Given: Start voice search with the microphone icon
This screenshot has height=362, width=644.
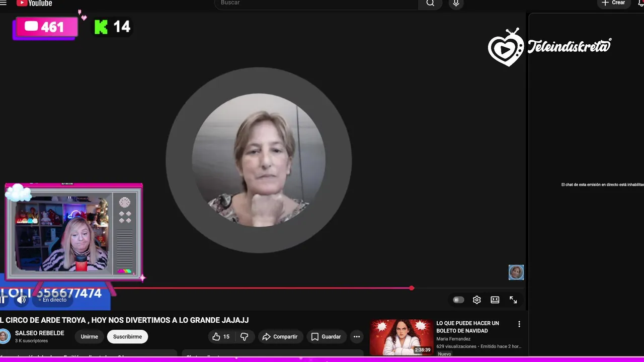Looking at the screenshot, I should (456, 3).
